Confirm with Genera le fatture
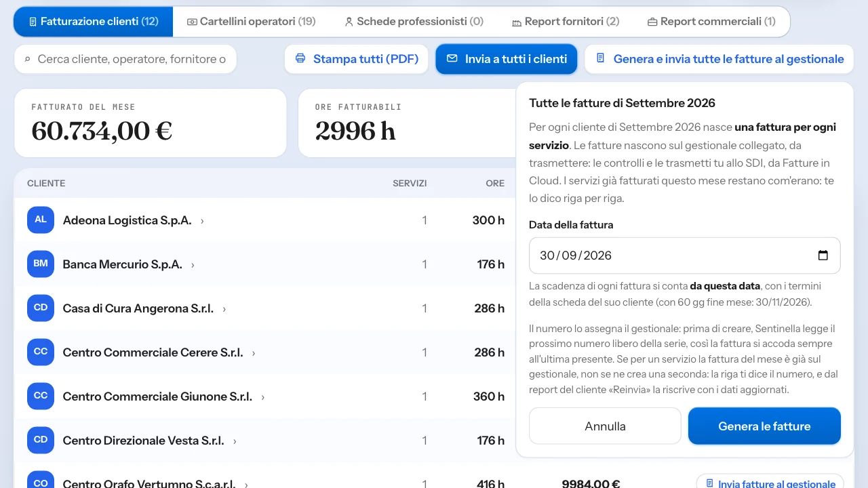The height and width of the screenshot is (488, 868). click(764, 426)
